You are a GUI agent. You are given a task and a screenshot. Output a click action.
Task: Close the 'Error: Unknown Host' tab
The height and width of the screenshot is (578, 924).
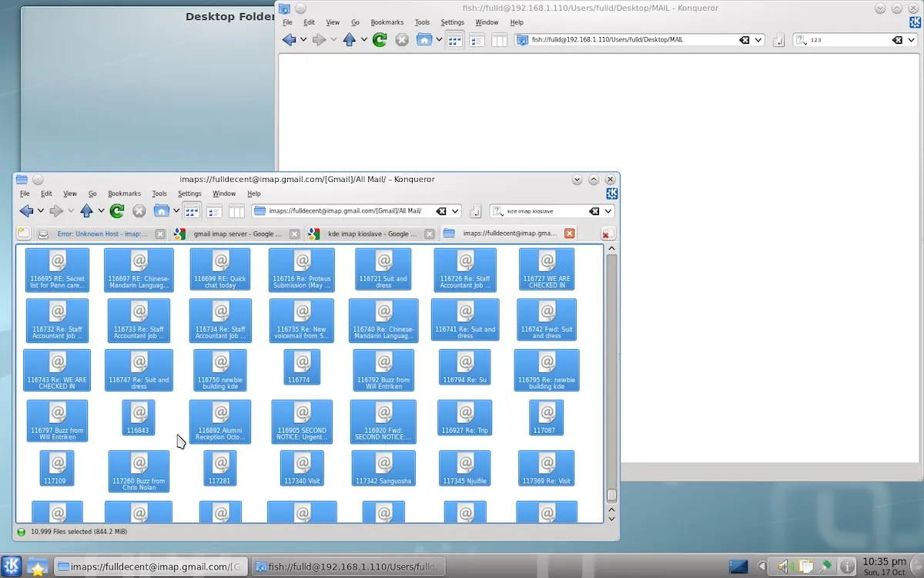pyautogui.click(x=159, y=234)
